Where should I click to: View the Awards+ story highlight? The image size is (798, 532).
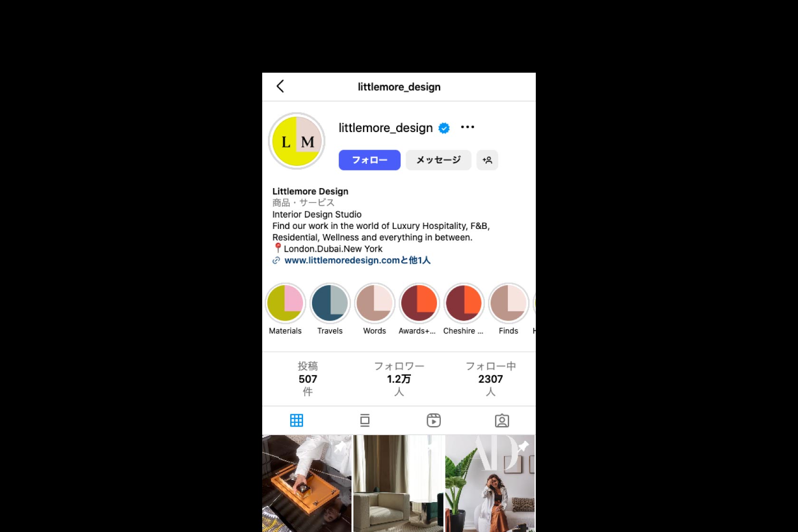point(419,303)
